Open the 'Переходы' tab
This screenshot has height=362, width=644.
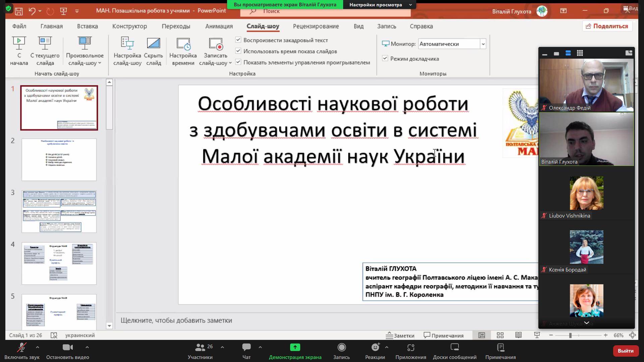pyautogui.click(x=176, y=26)
